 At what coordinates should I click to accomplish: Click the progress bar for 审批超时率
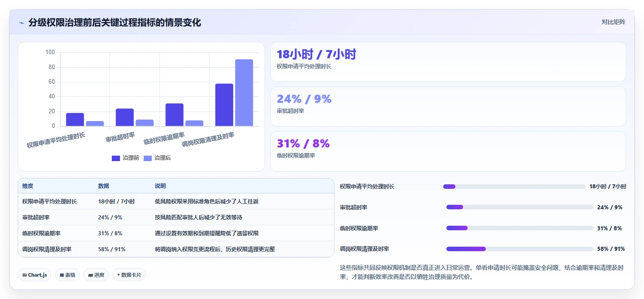pos(520,207)
